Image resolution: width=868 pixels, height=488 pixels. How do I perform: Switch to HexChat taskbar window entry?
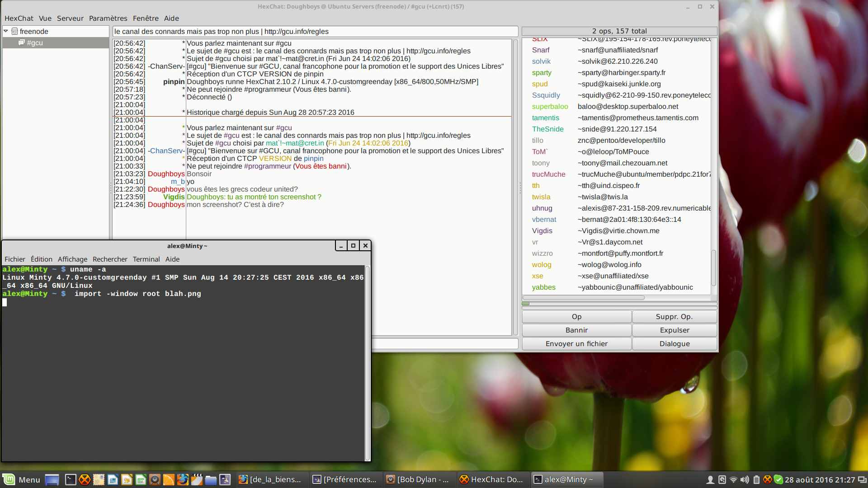pyautogui.click(x=493, y=479)
